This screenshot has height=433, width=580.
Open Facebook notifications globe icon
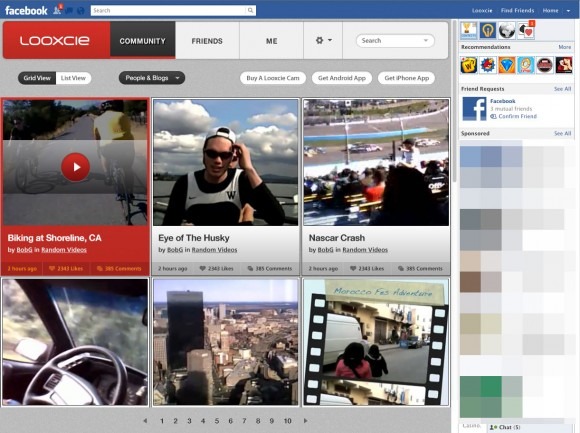[81, 11]
